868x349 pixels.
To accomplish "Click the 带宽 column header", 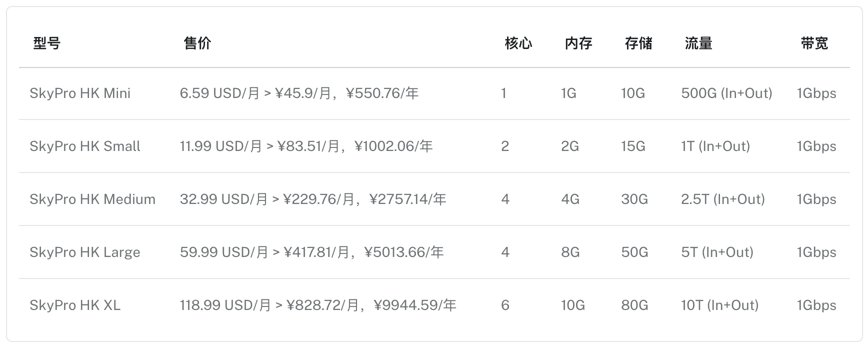I will tap(814, 43).
